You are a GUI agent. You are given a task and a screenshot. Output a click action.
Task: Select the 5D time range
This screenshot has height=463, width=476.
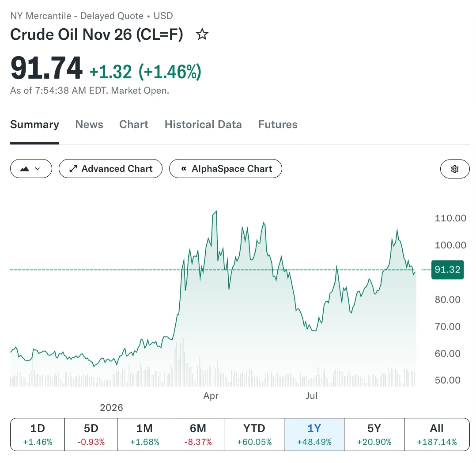pos(91,434)
